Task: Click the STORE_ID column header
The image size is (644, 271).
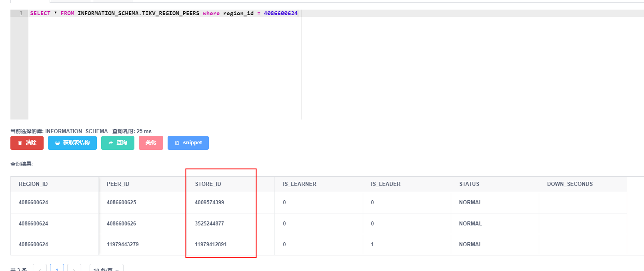Action: 208,184
